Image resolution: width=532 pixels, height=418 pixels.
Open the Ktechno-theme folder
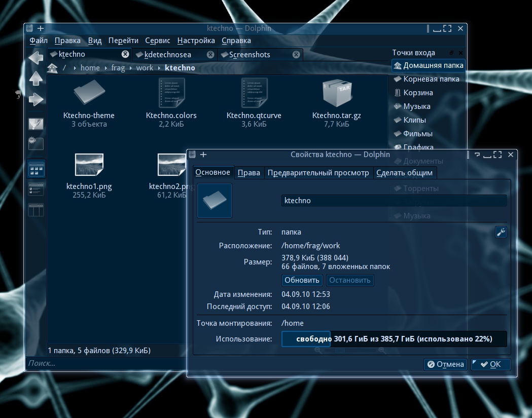click(89, 92)
